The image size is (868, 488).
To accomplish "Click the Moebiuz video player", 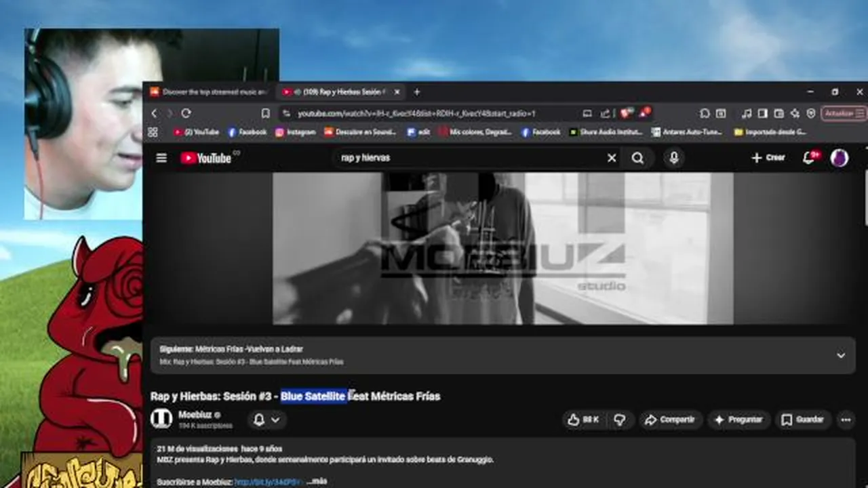I will (x=502, y=248).
